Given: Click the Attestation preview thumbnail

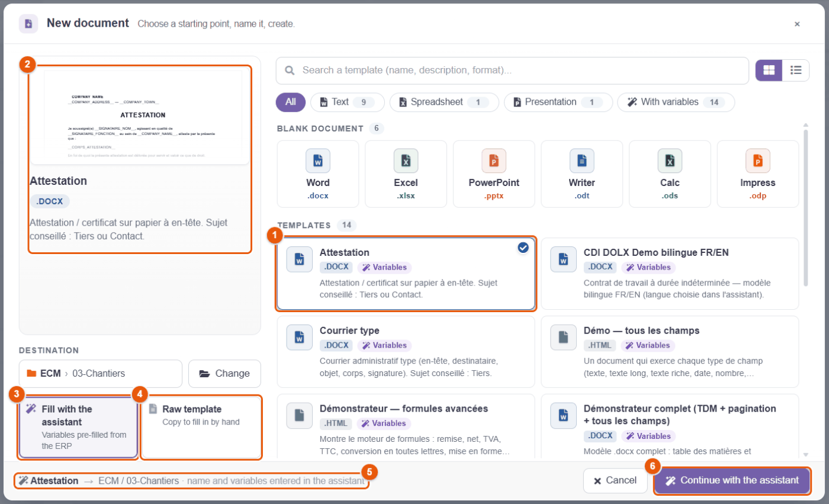Looking at the screenshot, I should click(x=140, y=117).
